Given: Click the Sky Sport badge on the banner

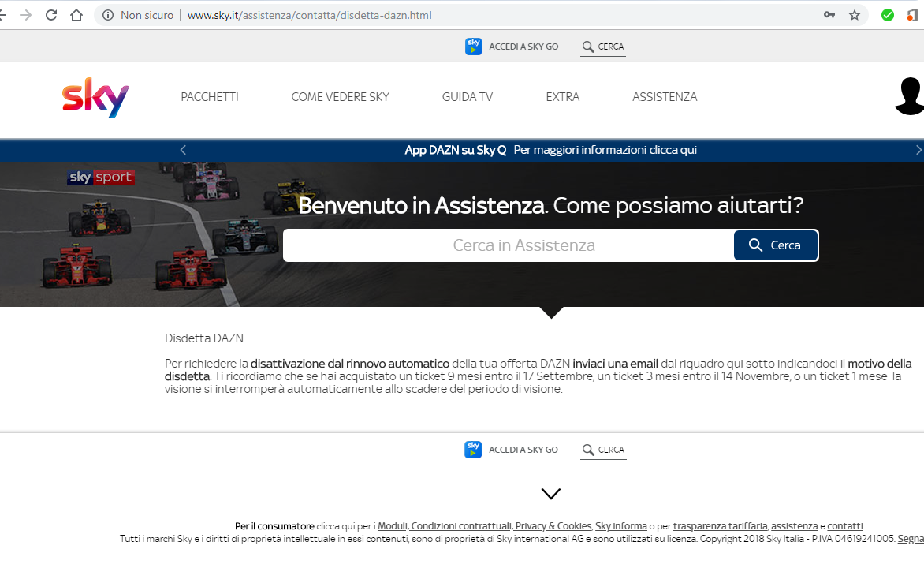Looking at the screenshot, I should point(102,177).
